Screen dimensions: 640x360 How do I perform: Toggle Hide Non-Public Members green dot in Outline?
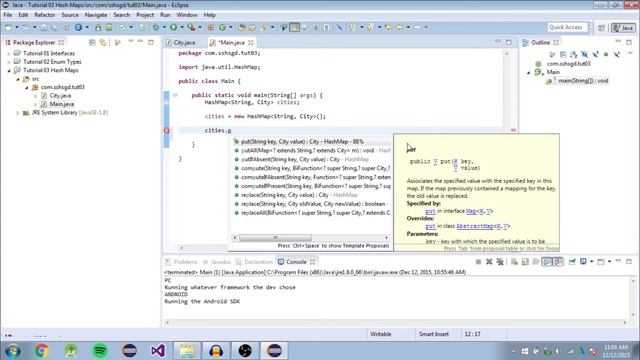pyautogui.click(x=606, y=54)
